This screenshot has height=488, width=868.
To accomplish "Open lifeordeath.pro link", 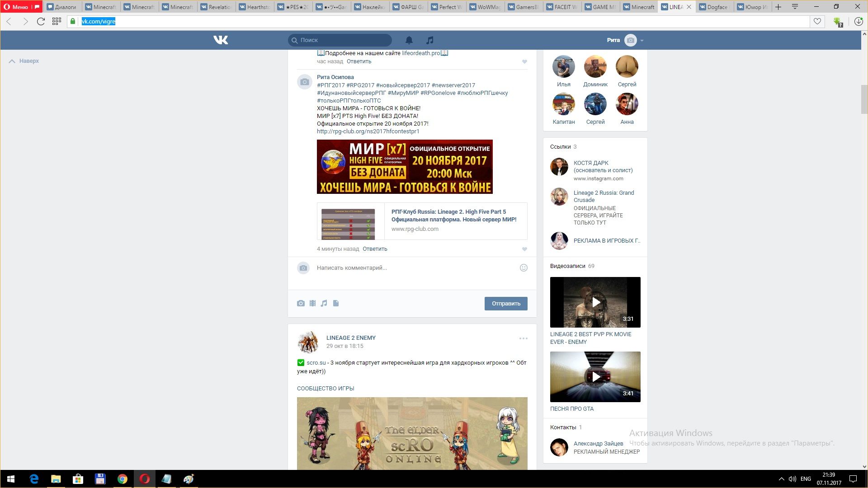I will coord(421,53).
